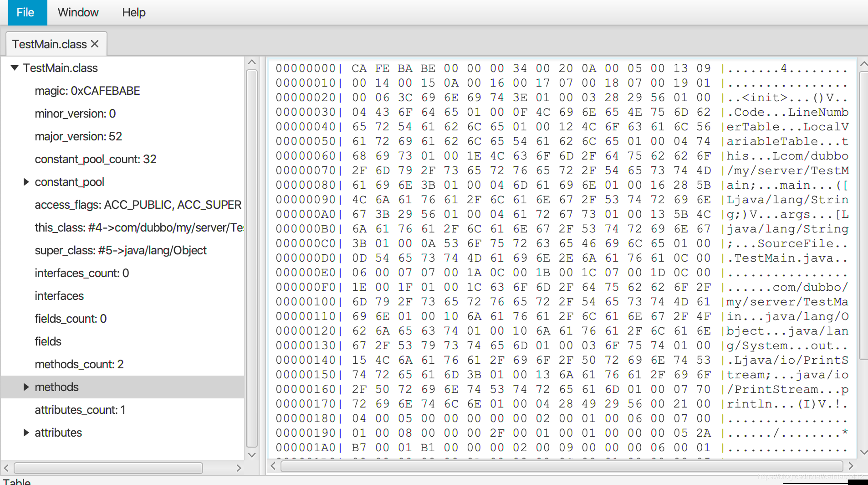Screen dimensions: 868x485
Task: Click the CA byte in hex row 00000000
Action: pos(359,68)
